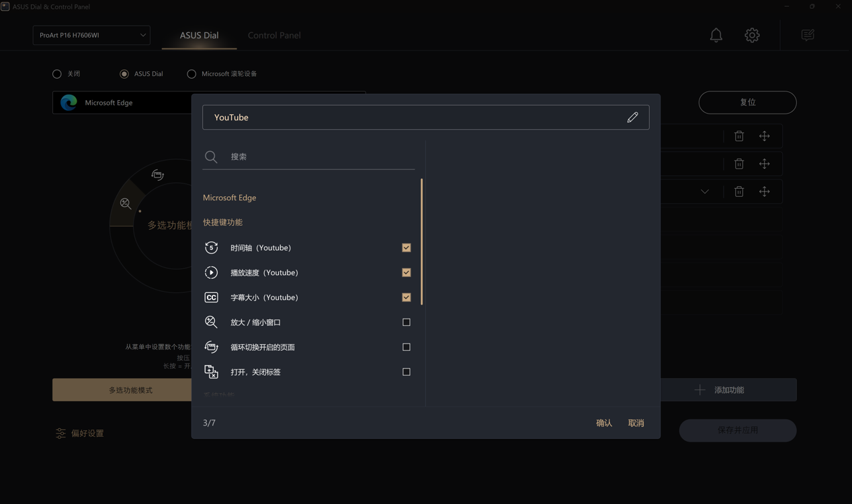Viewport: 852px width, 504px height.
Task: Uncheck the 时间轴 (Youtube) checkbox
Action: click(x=407, y=248)
